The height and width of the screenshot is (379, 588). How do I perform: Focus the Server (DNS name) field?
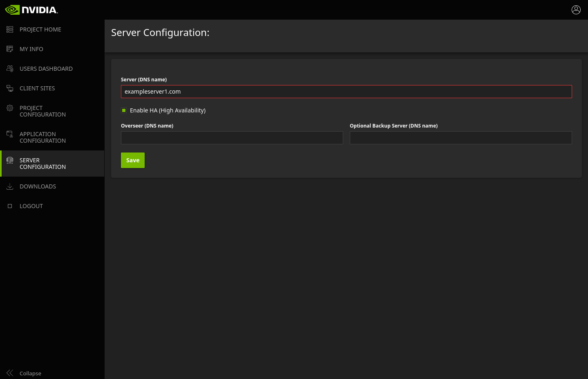347,92
